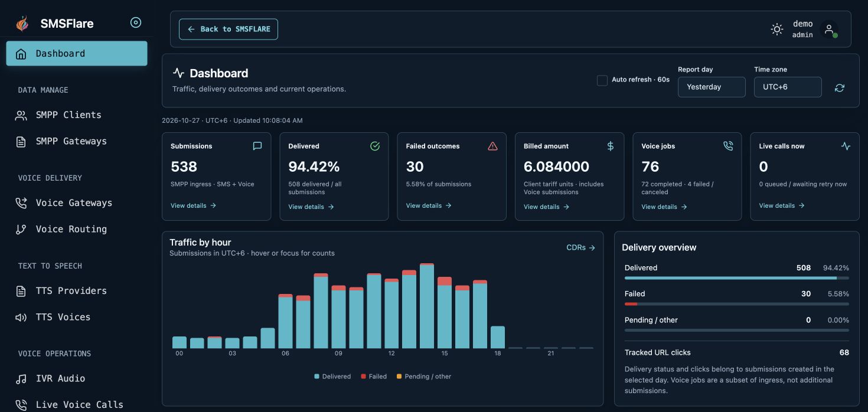Click the SMPP Clients users icon
The width and height of the screenshot is (868, 412).
pyautogui.click(x=21, y=115)
